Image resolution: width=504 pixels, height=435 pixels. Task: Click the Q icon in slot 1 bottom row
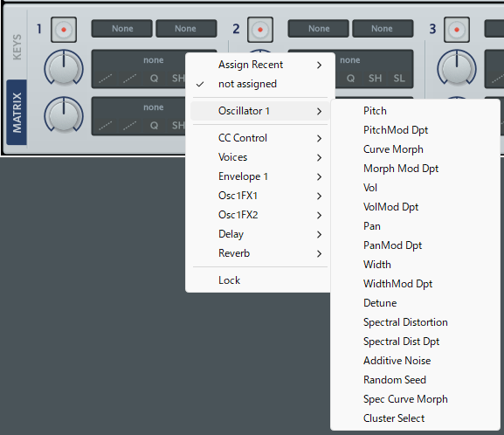154,125
